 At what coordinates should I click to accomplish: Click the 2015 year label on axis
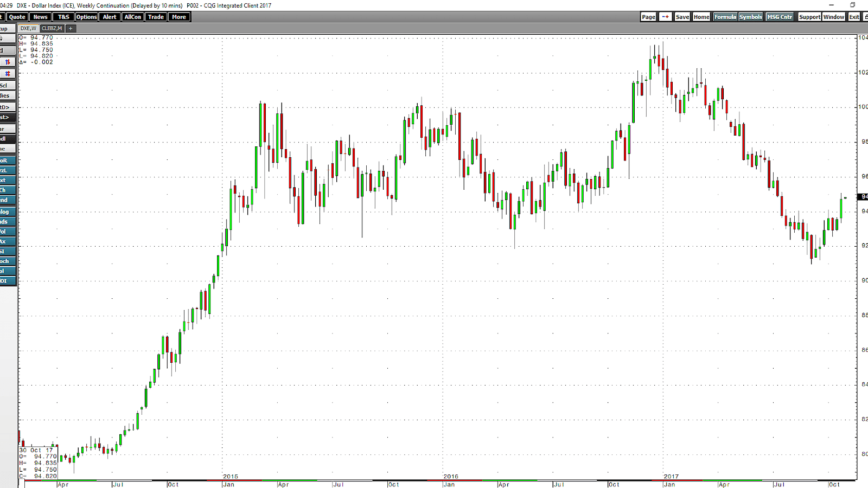[x=231, y=477]
